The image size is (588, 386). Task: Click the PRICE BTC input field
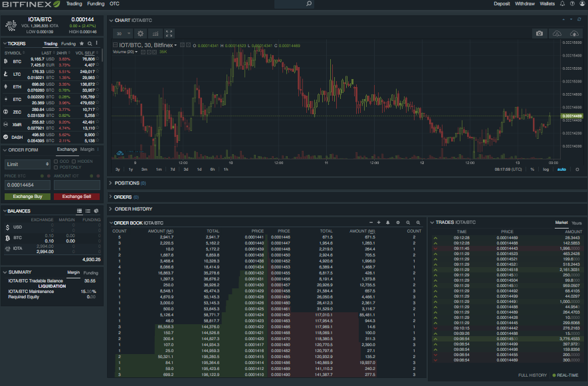(x=27, y=185)
